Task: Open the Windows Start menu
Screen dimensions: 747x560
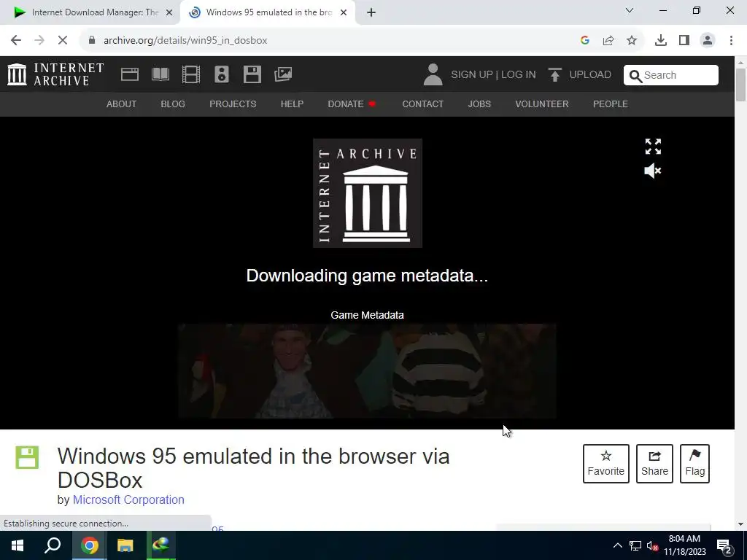Action: coord(18,545)
